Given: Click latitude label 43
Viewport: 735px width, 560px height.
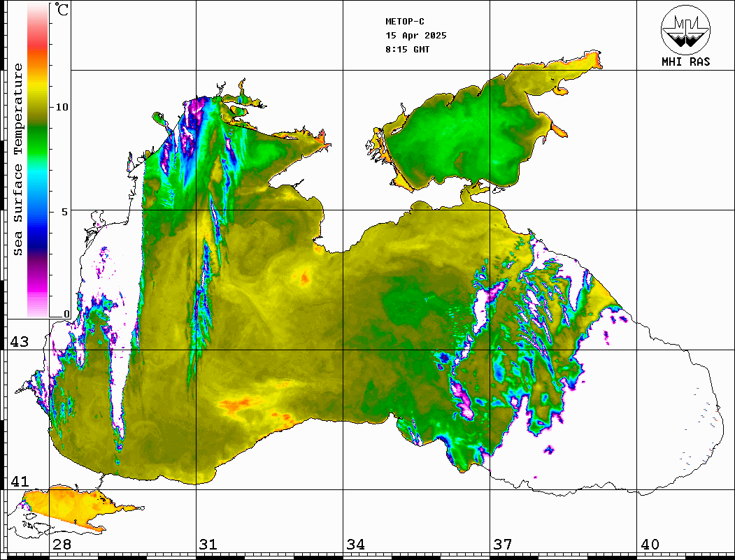Looking at the screenshot, I should click(x=19, y=342).
